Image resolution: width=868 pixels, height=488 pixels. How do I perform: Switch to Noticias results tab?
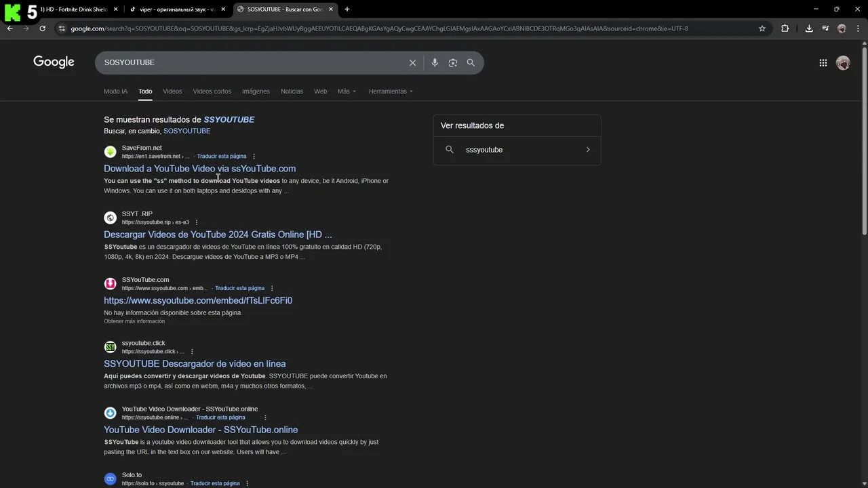pyautogui.click(x=292, y=91)
